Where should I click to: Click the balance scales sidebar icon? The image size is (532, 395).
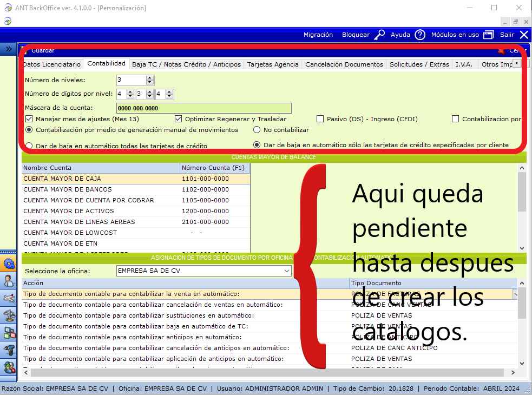tap(9, 315)
